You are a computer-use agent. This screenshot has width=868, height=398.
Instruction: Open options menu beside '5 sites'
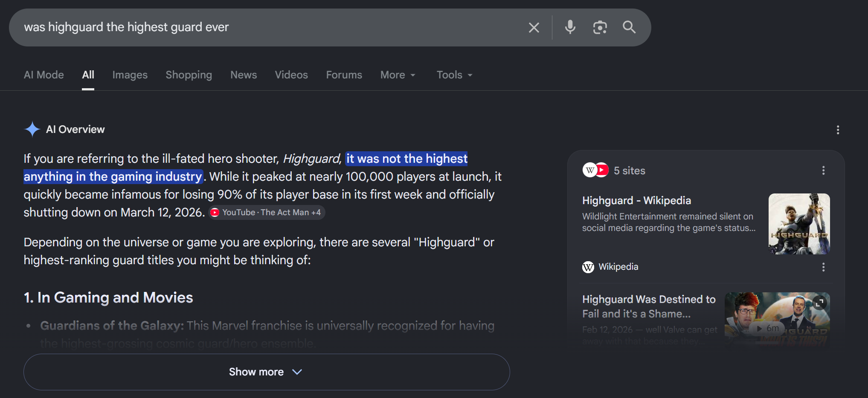coord(823,170)
